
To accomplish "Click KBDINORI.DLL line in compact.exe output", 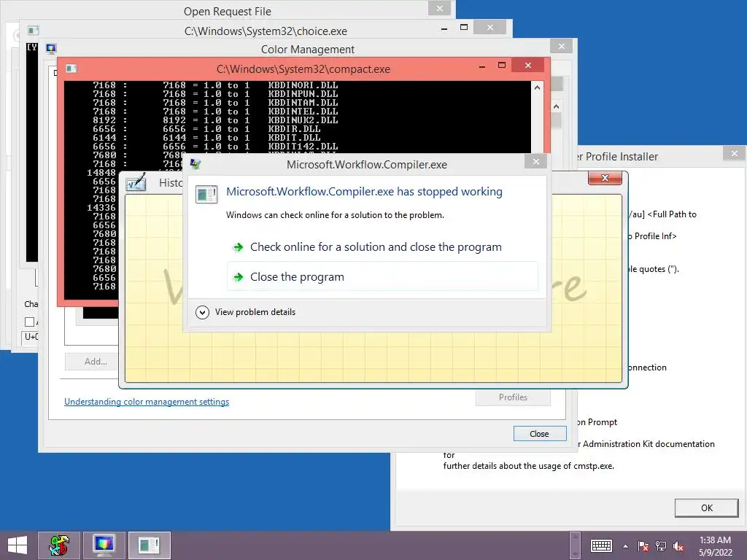I will pyautogui.click(x=215, y=85).
